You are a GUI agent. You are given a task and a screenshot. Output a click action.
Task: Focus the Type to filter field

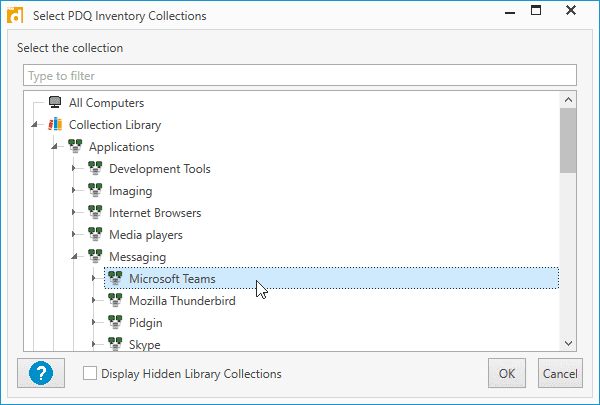point(300,75)
